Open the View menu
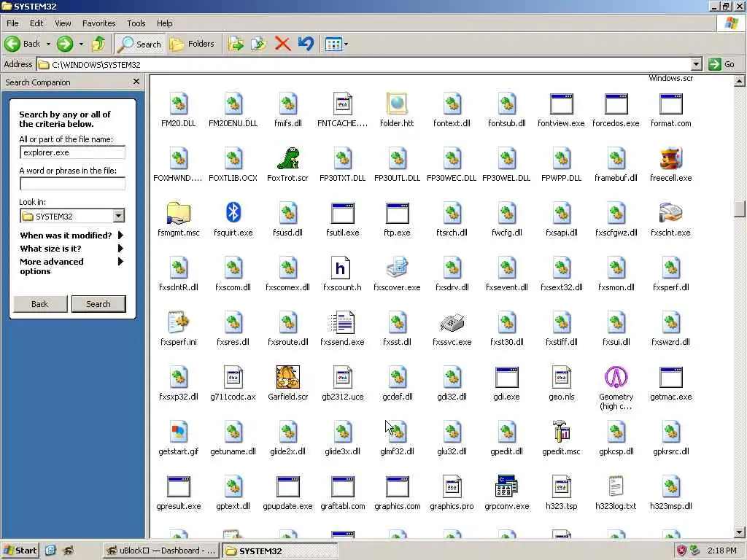The image size is (747, 560). pos(63,23)
